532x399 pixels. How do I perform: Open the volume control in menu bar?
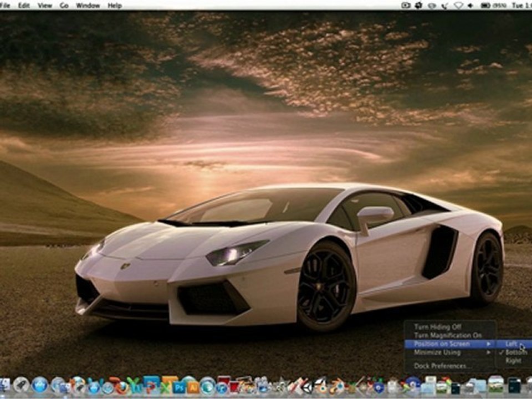(470, 6)
